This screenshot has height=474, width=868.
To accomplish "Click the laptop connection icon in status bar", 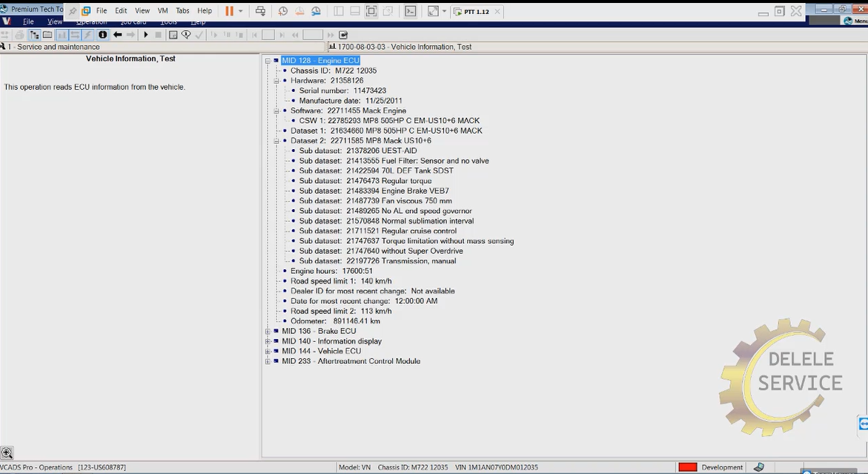I will click(759, 467).
